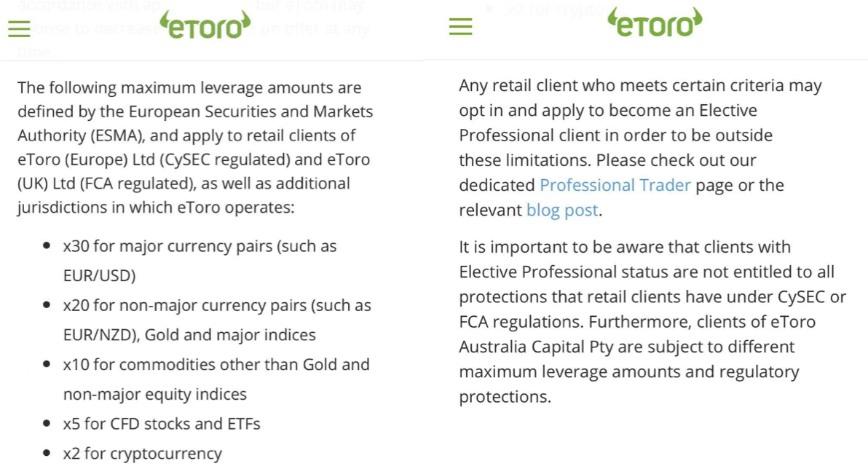The height and width of the screenshot is (469, 868).
Task: Click the "It is important to be aware" paragraph
Action: (x=652, y=321)
